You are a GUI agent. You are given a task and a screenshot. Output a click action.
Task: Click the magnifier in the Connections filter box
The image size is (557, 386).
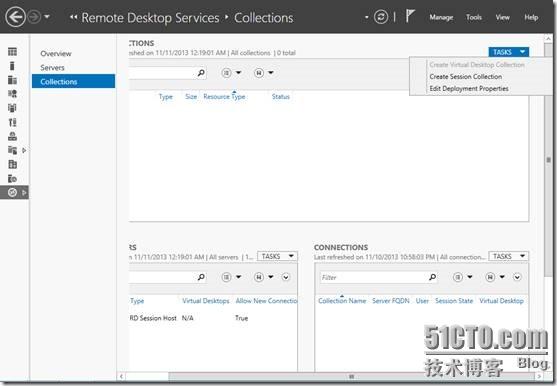pos(432,277)
